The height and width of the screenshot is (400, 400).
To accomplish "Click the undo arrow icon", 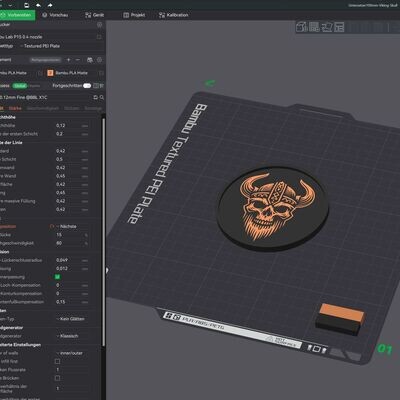I will click(38, 5).
